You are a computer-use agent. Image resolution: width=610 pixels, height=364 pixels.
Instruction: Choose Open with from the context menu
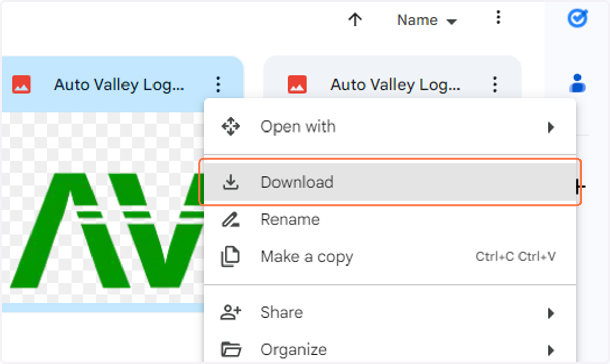pyautogui.click(x=390, y=126)
